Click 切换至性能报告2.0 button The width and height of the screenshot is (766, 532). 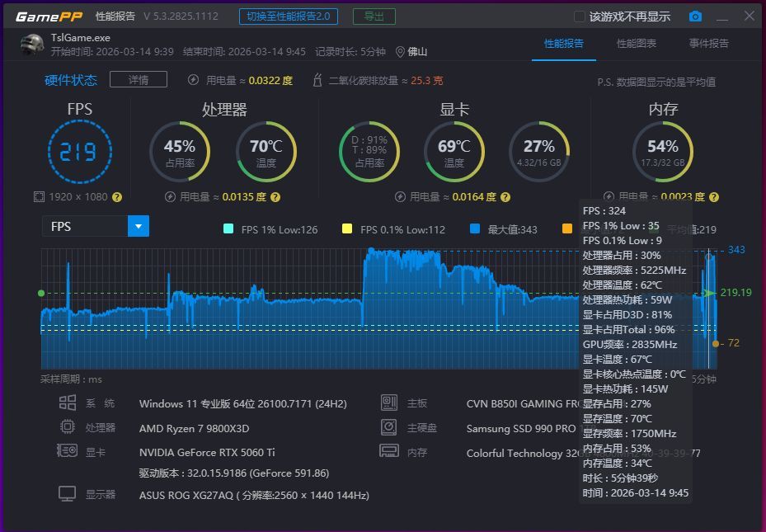(289, 16)
